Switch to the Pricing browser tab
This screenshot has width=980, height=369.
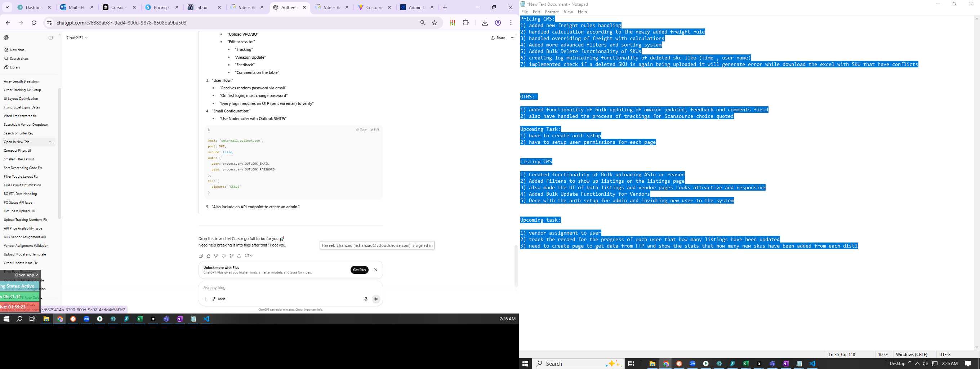(x=162, y=7)
